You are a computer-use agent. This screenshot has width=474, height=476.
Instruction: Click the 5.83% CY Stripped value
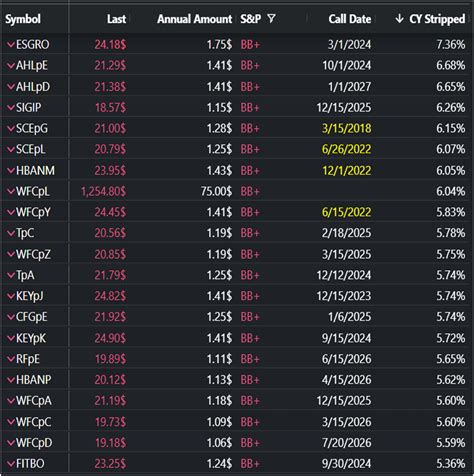tap(451, 212)
